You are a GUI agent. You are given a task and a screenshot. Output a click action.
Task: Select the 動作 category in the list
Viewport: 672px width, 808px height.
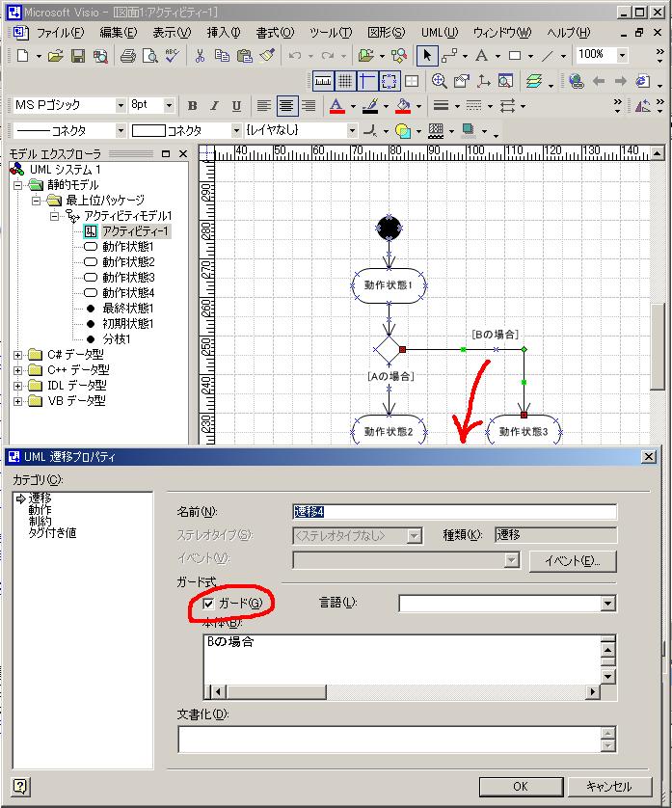[40, 510]
